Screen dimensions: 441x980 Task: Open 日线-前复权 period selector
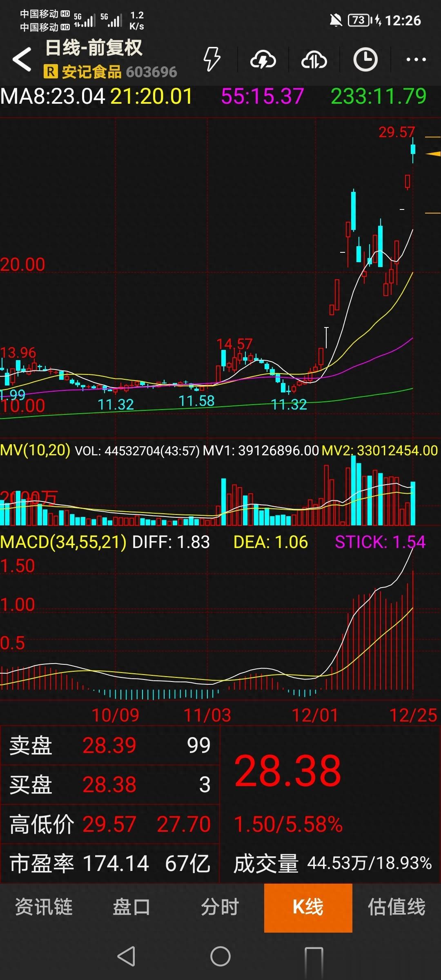(94, 48)
